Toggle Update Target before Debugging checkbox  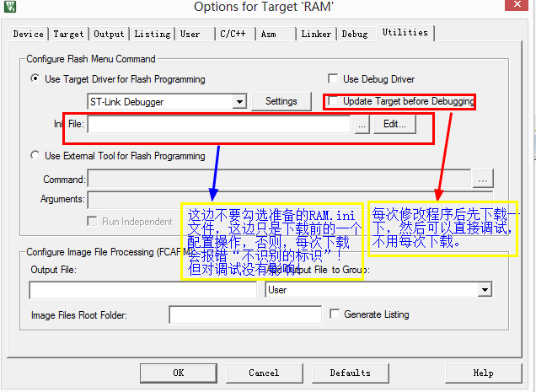click(333, 101)
